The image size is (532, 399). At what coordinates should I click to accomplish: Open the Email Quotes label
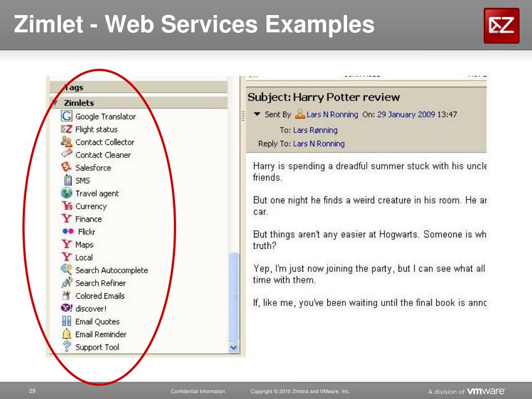pos(97,322)
